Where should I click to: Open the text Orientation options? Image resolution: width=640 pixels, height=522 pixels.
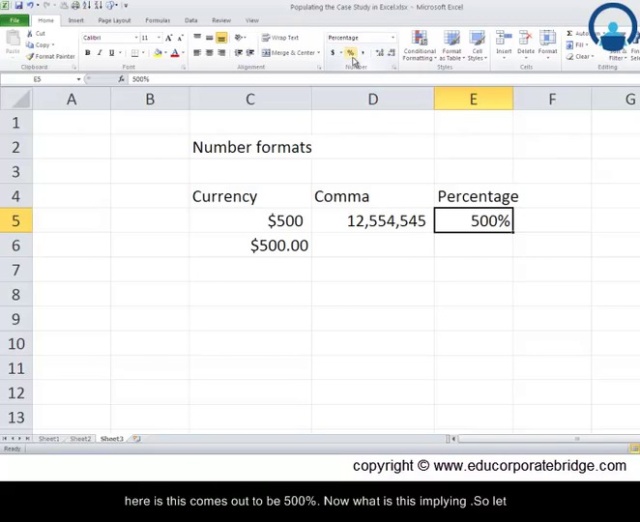240,38
